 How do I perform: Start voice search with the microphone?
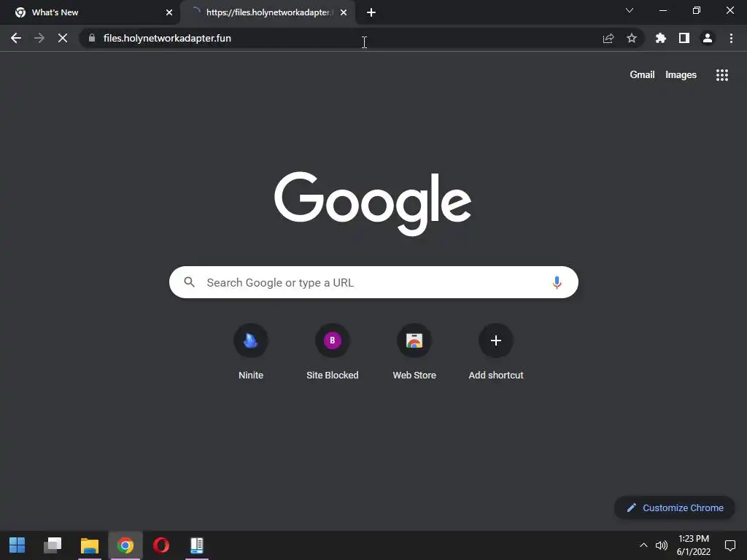coord(557,282)
